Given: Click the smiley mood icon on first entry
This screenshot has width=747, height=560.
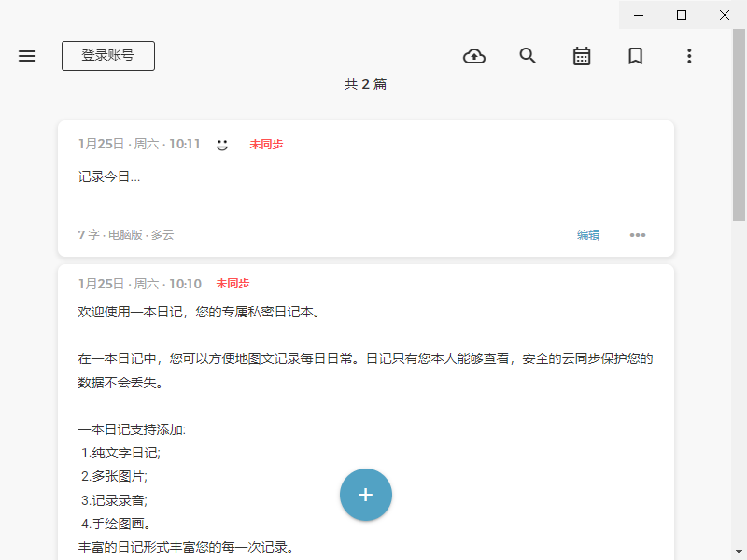Looking at the screenshot, I should 222,145.
